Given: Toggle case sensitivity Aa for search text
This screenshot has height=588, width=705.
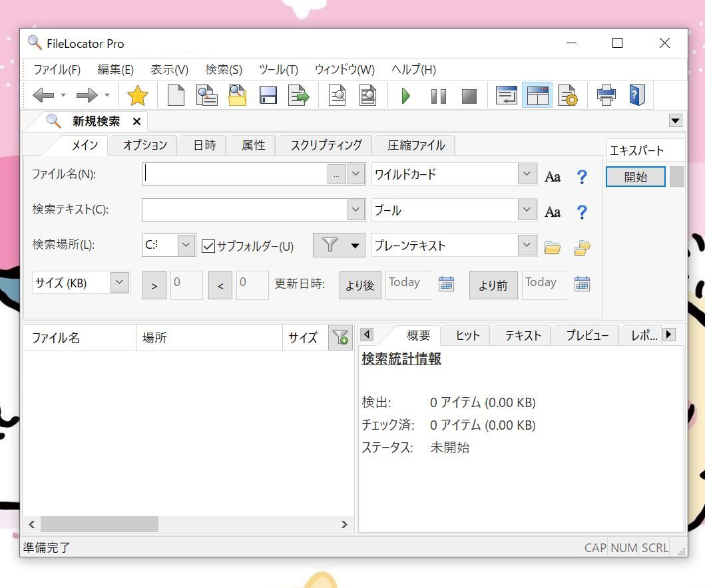Looking at the screenshot, I should tap(553, 212).
